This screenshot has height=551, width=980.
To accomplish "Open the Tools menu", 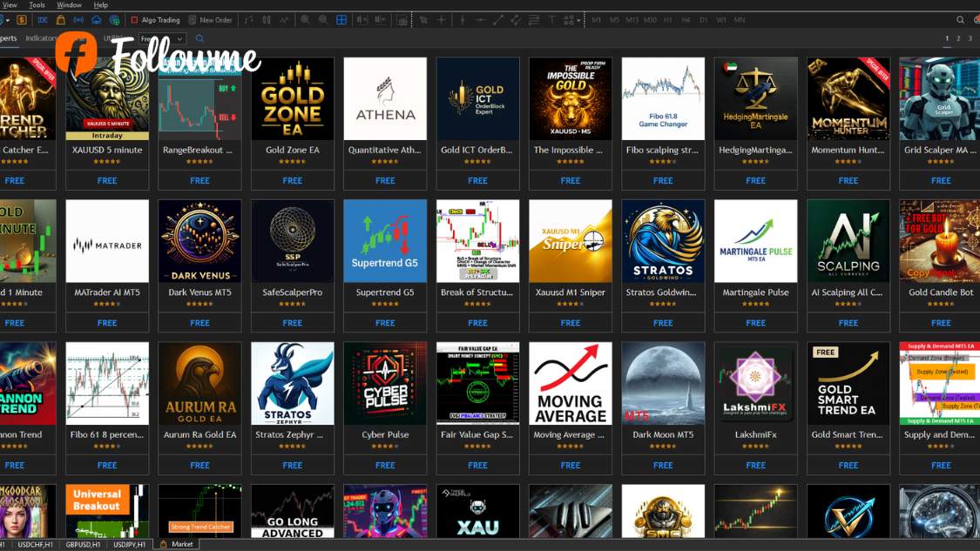I will click(x=37, y=5).
